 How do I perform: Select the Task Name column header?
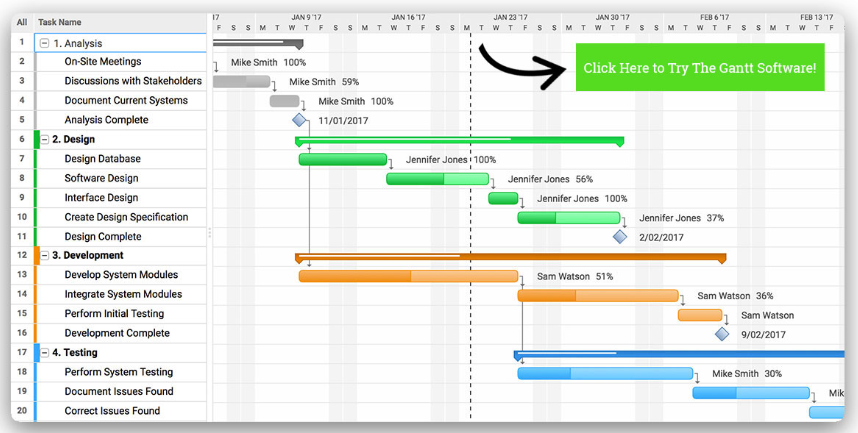(60, 22)
